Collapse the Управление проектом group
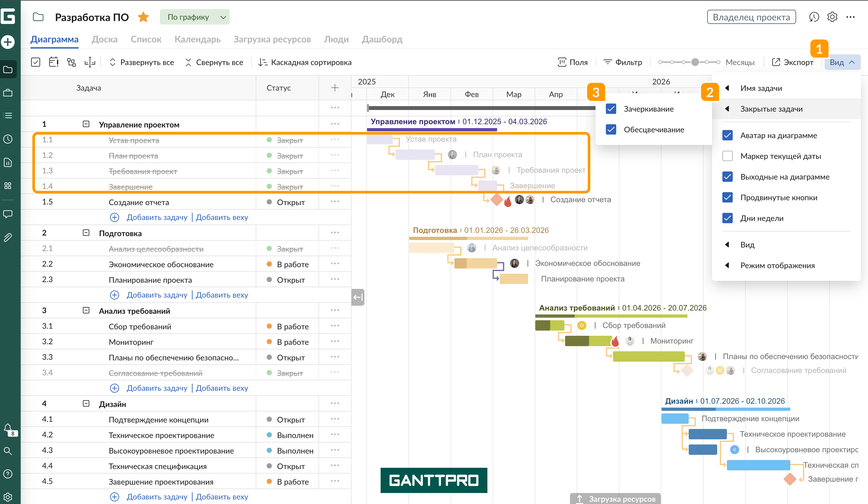This screenshot has height=504, width=868. coord(86,124)
